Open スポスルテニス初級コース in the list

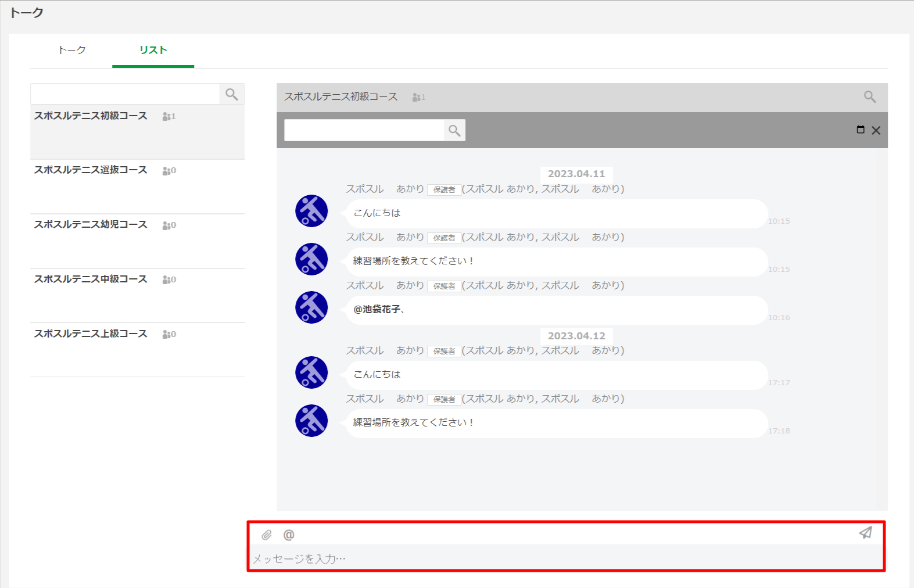tap(138, 132)
